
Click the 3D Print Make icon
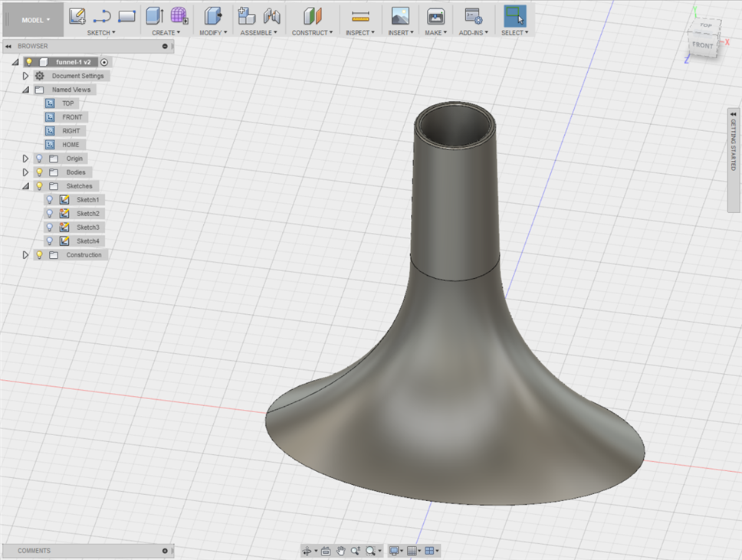click(435, 15)
